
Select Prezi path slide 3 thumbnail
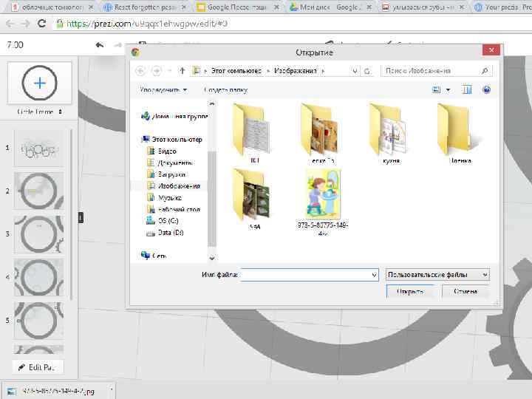coord(38,234)
